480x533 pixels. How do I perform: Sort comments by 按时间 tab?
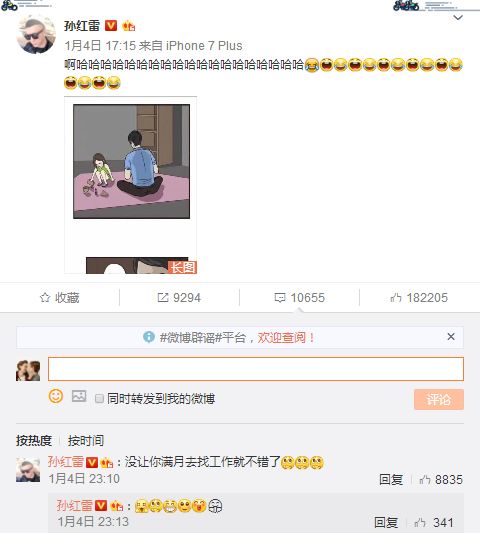[x=86, y=441]
